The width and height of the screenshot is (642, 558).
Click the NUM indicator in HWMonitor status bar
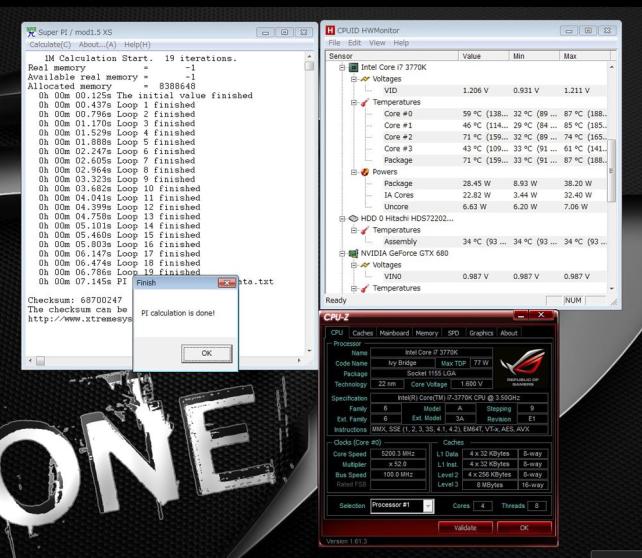573,300
